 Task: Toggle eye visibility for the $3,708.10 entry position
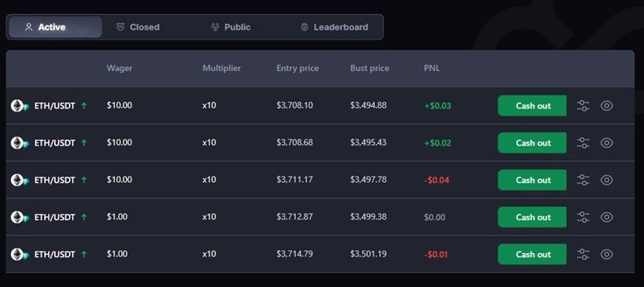(x=606, y=106)
